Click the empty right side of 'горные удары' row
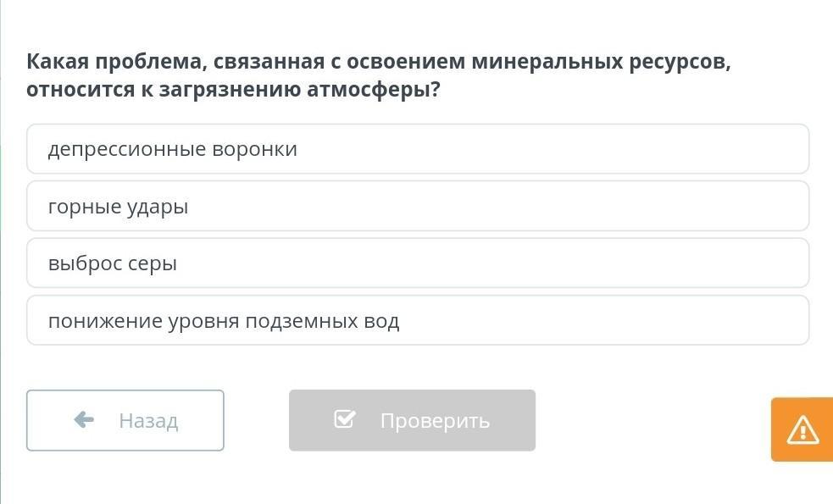This screenshot has width=833, height=504. [593, 206]
